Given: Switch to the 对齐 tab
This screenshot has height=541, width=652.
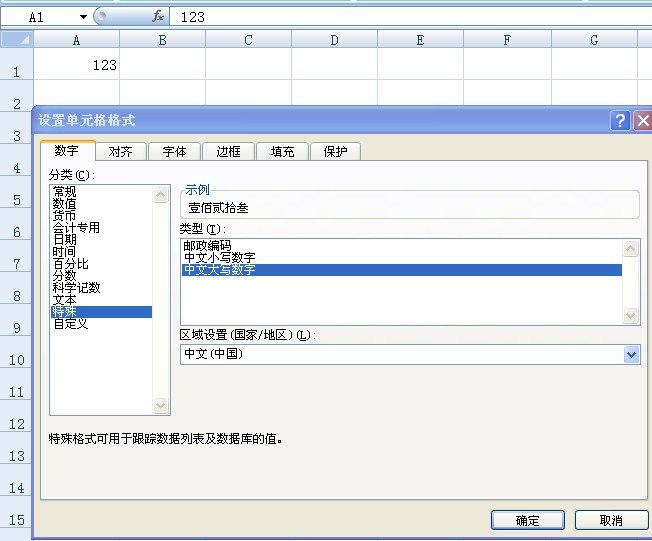Looking at the screenshot, I should click(x=121, y=152).
